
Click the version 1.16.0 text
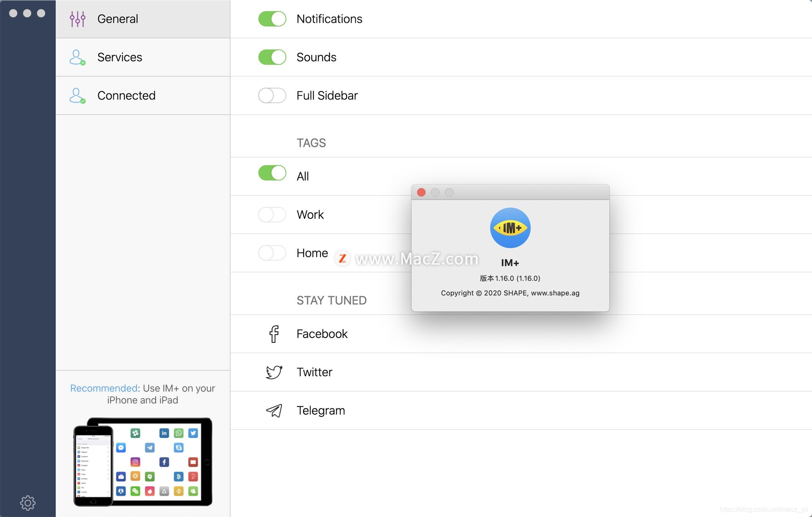coord(510,278)
